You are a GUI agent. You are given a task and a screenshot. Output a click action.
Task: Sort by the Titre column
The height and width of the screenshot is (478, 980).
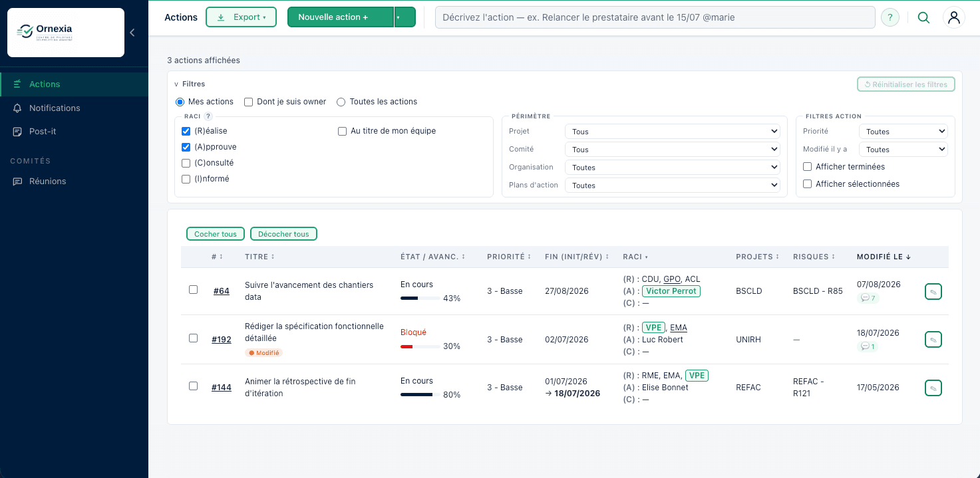(259, 257)
